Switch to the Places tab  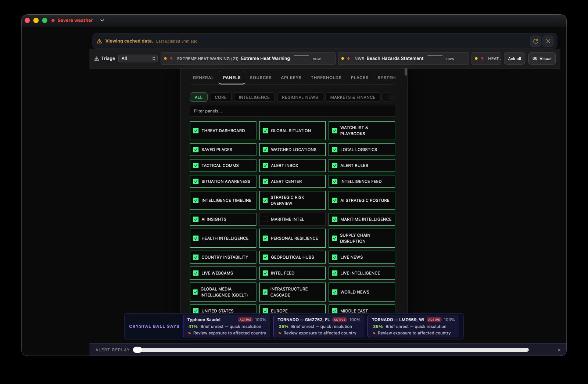[x=359, y=78]
